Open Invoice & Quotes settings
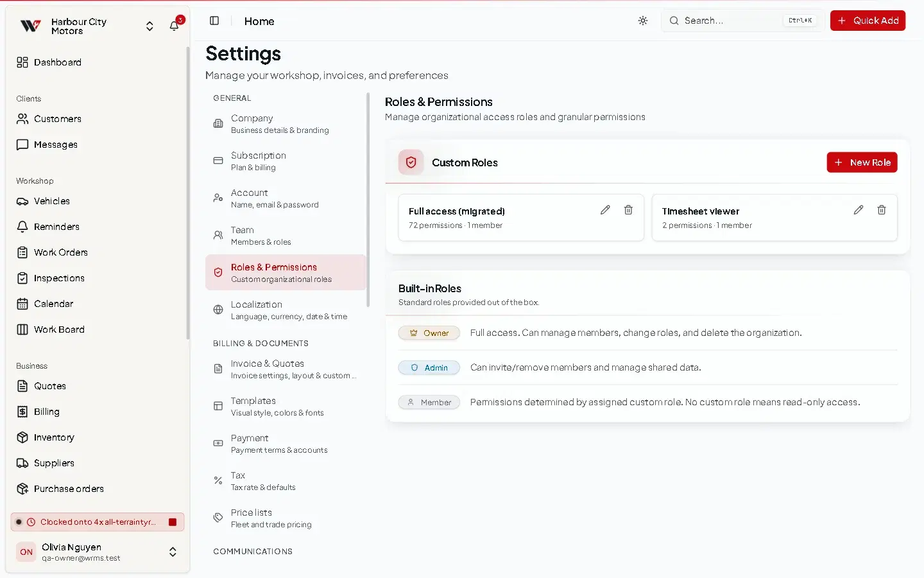The image size is (924, 578). [x=285, y=369]
